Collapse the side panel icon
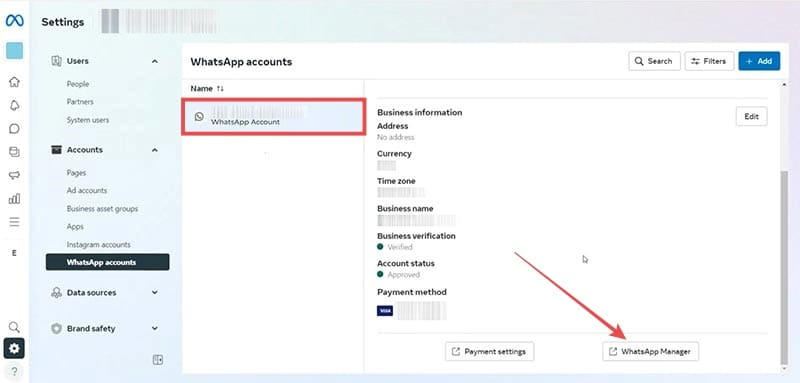This screenshot has height=383, width=800. pos(158,360)
